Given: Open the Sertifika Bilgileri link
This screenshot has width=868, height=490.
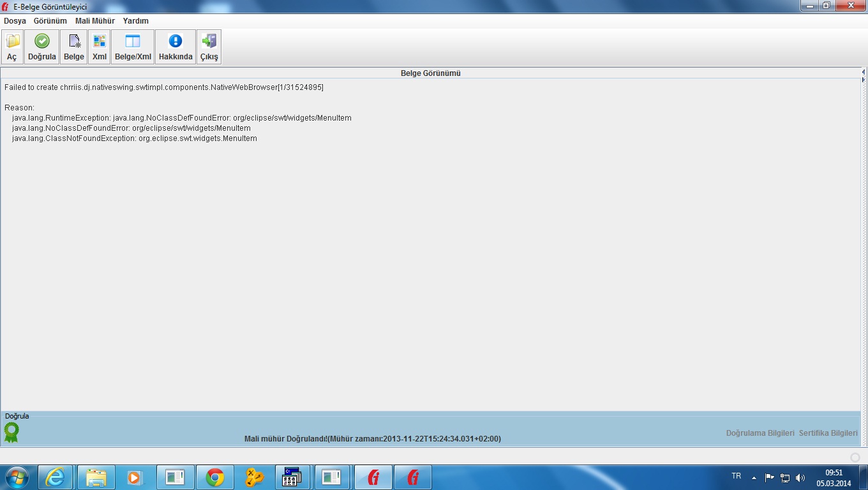Looking at the screenshot, I should pos(828,433).
